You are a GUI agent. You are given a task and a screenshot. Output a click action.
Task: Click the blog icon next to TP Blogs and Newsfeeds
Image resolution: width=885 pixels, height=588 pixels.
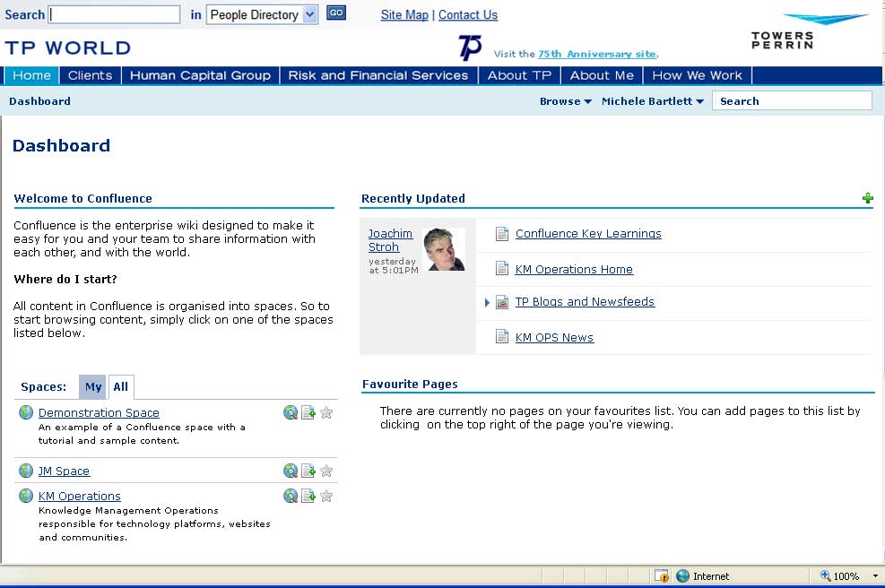[502, 302]
